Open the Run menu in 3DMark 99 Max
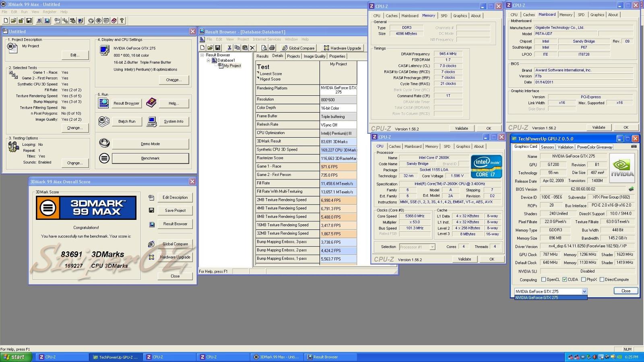This screenshot has width=644, height=362. tap(24, 12)
